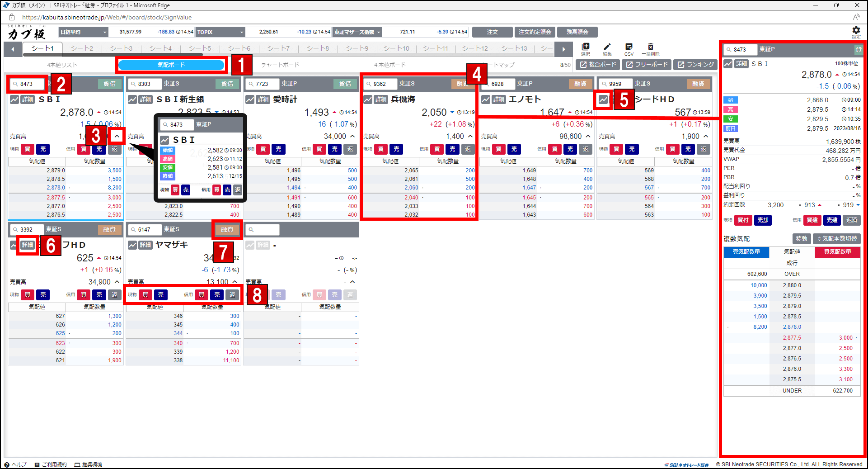Open the フリーボード window
868x469 pixels.
pyautogui.click(x=647, y=65)
